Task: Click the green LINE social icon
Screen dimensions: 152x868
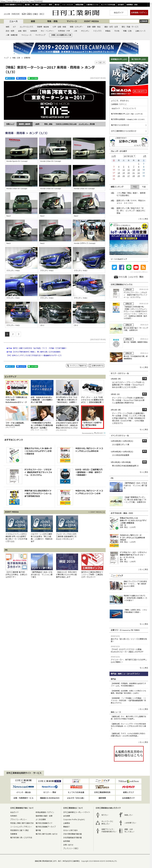Action: pos(129,267)
